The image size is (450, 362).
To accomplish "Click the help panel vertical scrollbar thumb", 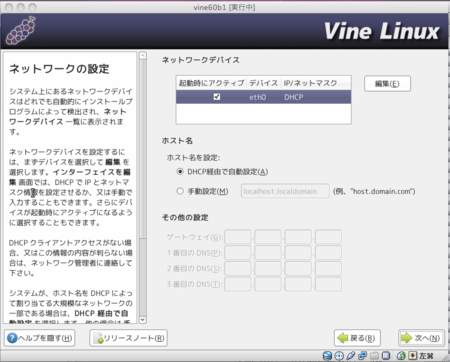I will tap(143, 149).
